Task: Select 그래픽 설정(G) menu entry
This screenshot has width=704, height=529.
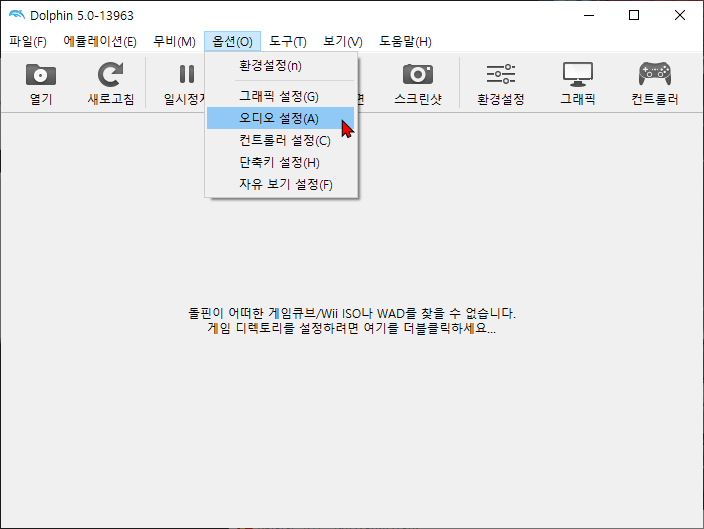Action: (x=281, y=97)
